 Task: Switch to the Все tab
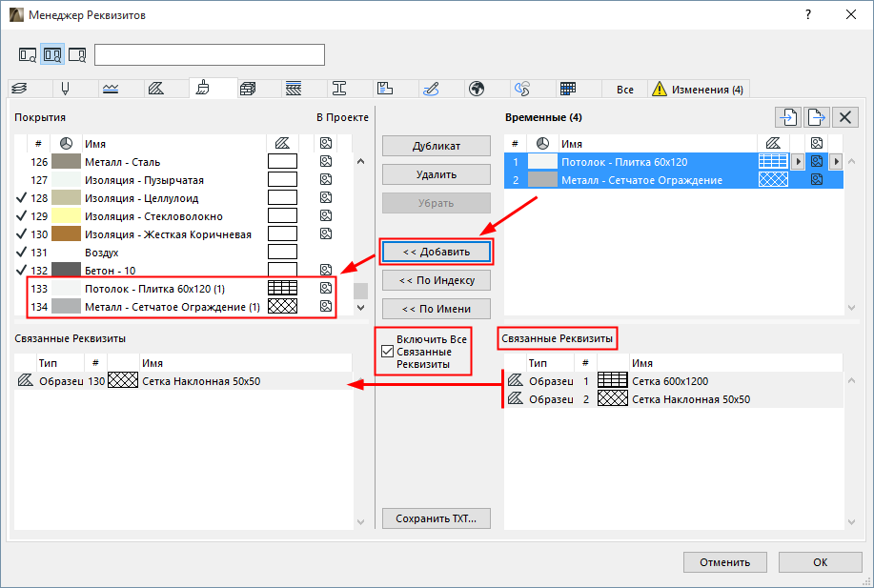pyautogui.click(x=625, y=90)
